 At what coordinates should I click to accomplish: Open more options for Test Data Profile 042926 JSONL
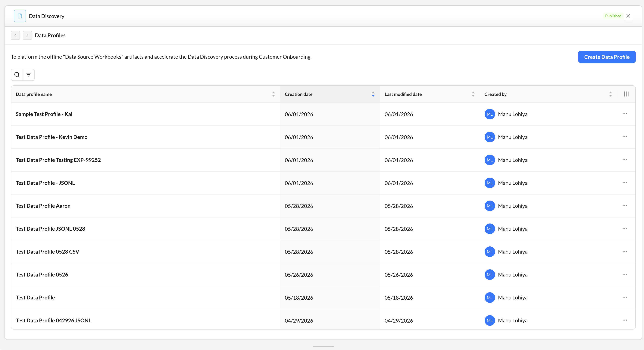coord(625,320)
